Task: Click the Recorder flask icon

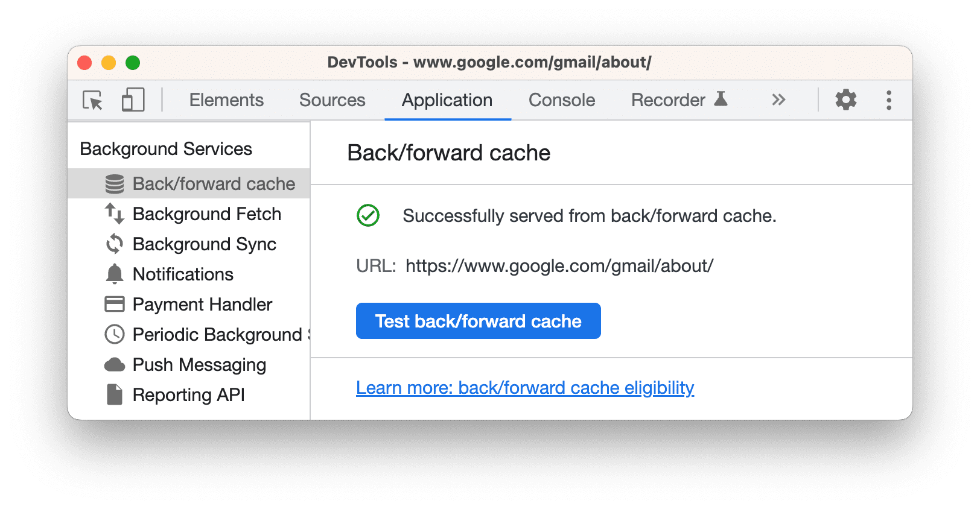Action: point(722,99)
